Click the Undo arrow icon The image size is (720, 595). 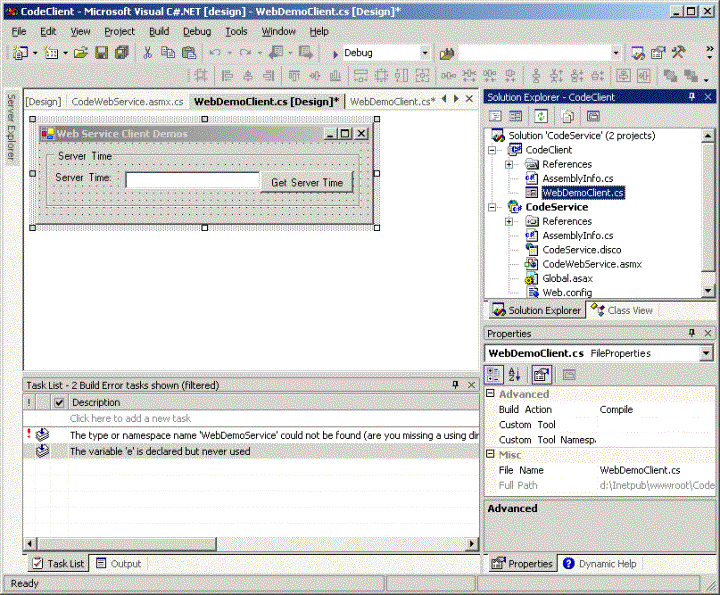tap(214, 53)
